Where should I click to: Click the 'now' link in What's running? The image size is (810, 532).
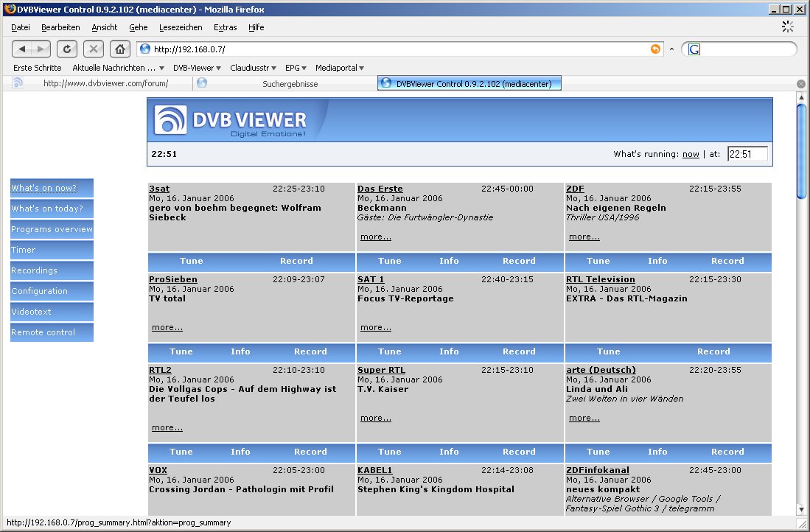pos(691,154)
